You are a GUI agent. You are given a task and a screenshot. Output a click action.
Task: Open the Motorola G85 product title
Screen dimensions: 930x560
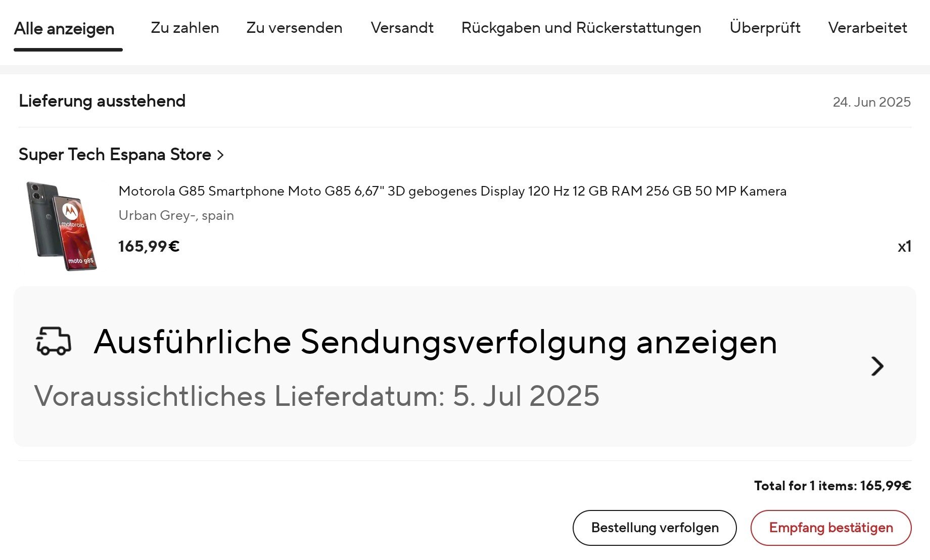click(452, 191)
